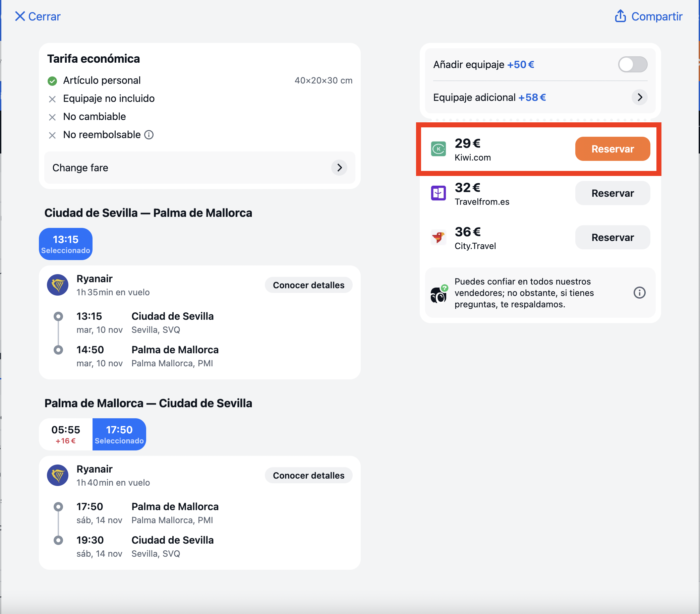Book with City.Travel Reservar button
The height and width of the screenshot is (614, 700).
pyautogui.click(x=612, y=237)
